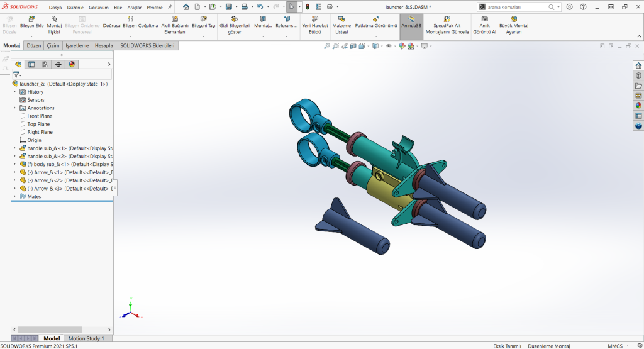Open the PropertyManager tab icon

click(x=31, y=64)
